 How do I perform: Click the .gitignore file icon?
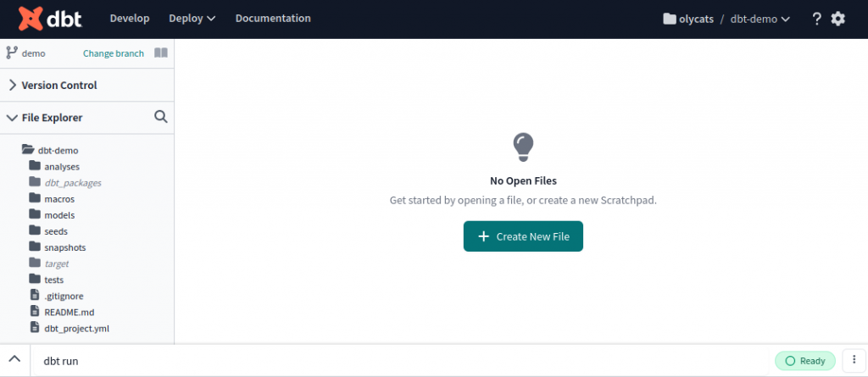[x=35, y=295]
